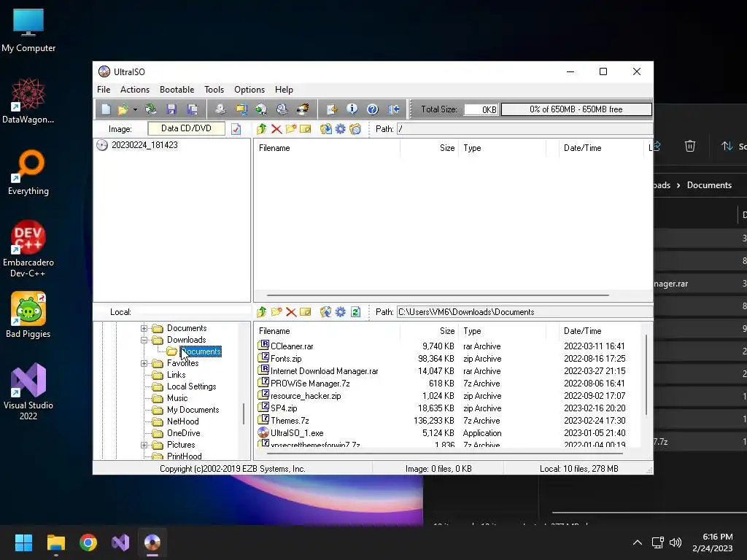
Task: Click the Total Size field showing 0KB
Action: (x=481, y=109)
